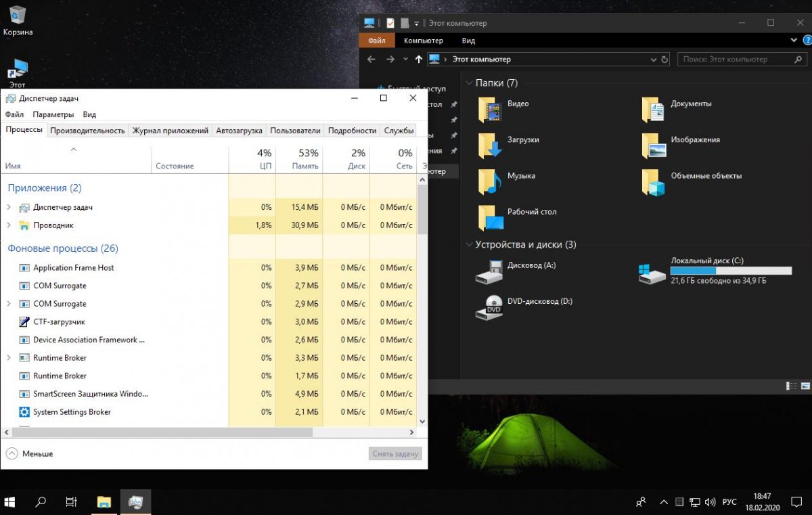Select the Локальный диск (C:) drive icon

point(652,273)
